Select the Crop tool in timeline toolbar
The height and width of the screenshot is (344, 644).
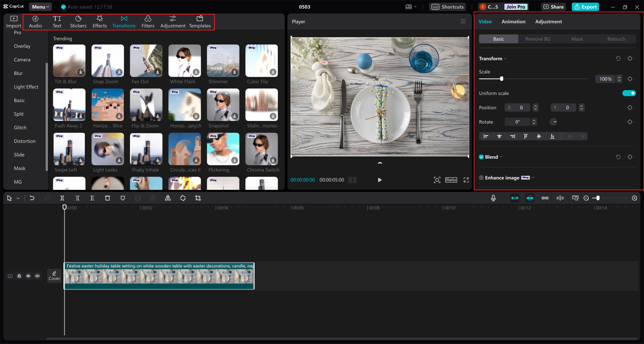(198, 198)
